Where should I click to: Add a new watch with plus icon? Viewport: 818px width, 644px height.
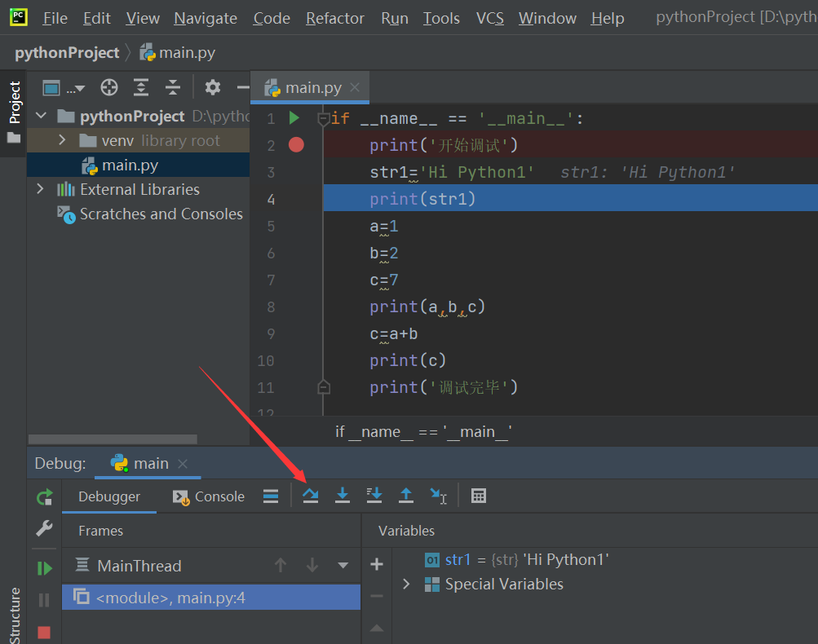(377, 564)
